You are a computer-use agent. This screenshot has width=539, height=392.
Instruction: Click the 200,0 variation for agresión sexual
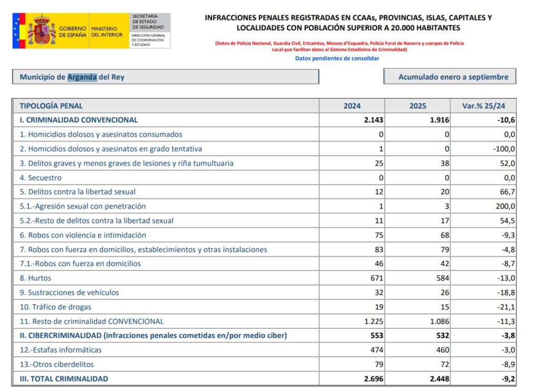point(505,206)
